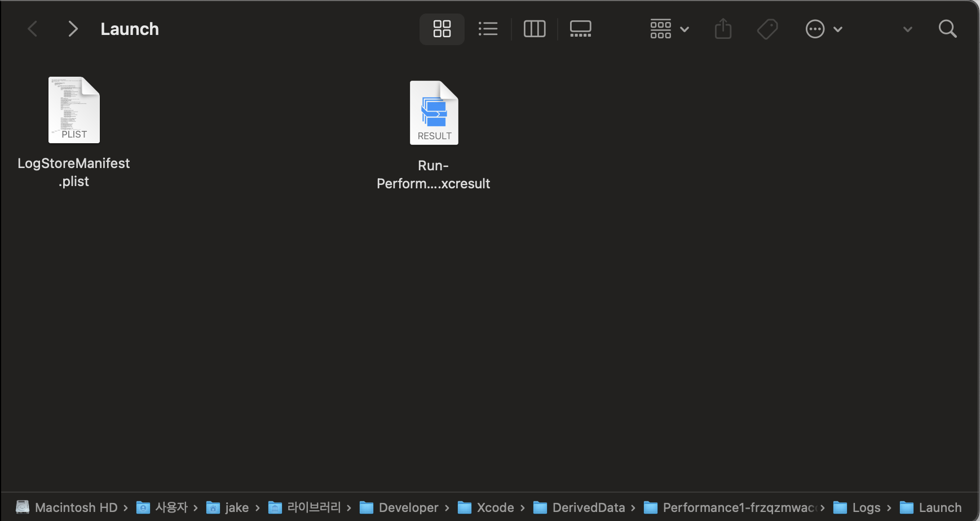
Task: Go to Macintosh HD in path bar
Action: [67, 507]
